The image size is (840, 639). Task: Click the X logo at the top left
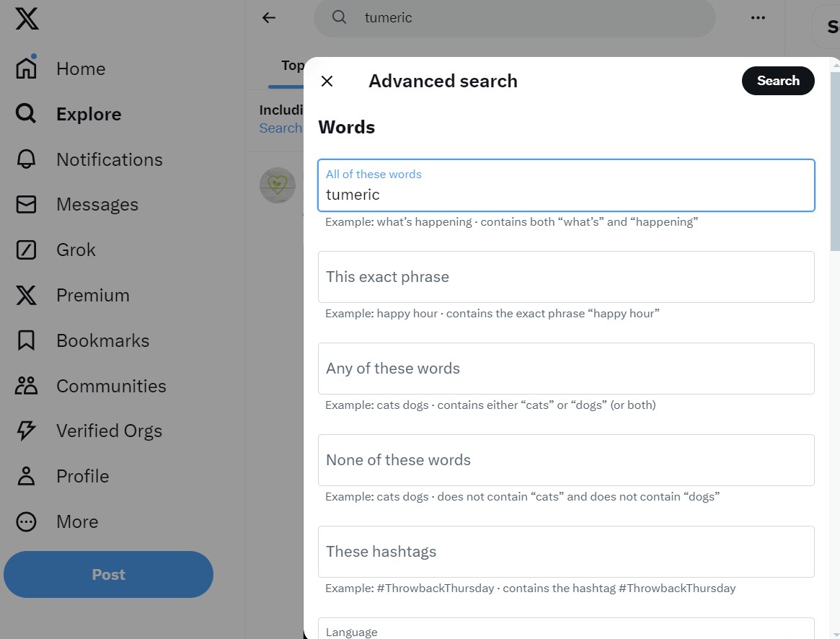coord(25,19)
